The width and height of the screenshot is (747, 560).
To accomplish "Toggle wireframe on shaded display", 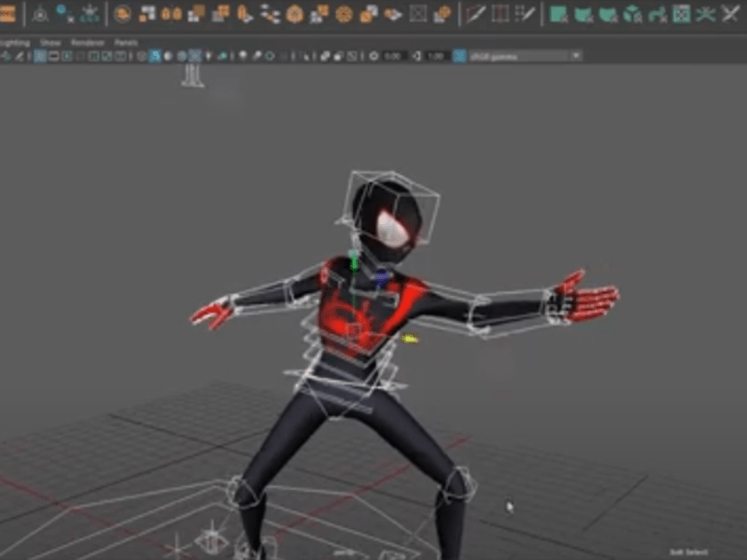I will pos(181,56).
